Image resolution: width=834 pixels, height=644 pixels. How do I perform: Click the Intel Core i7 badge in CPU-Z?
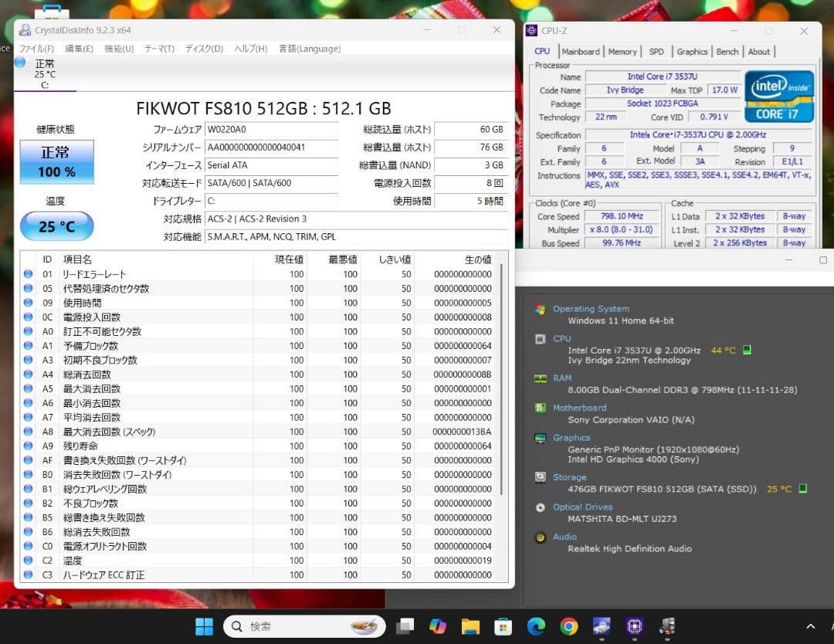tap(778, 94)
